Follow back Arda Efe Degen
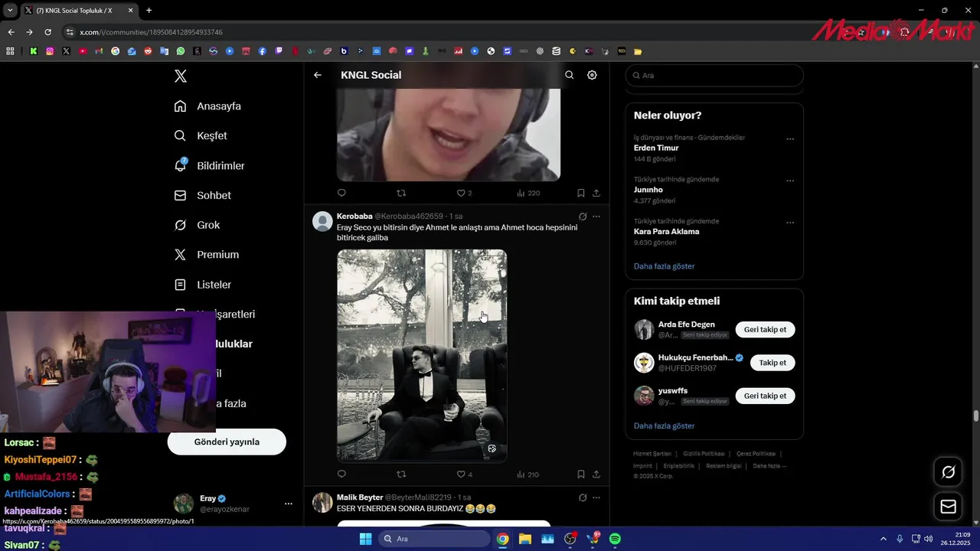980x551 pixels. coord(765,330)
